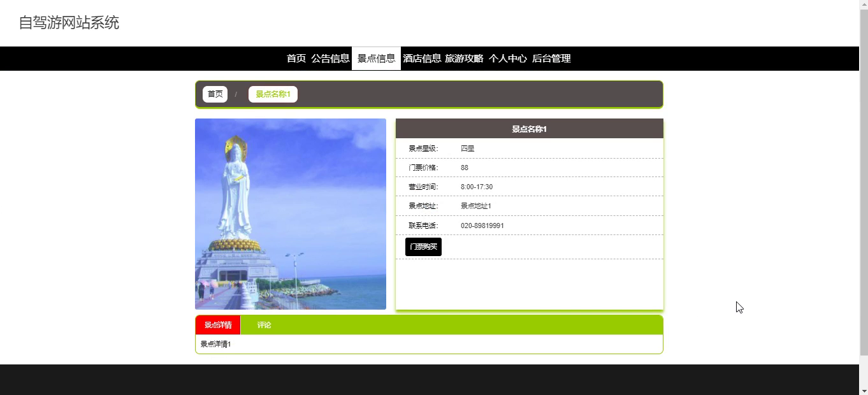Click the Guanyin statue attraction photo

pyautogui.click(x=291, y=214)
